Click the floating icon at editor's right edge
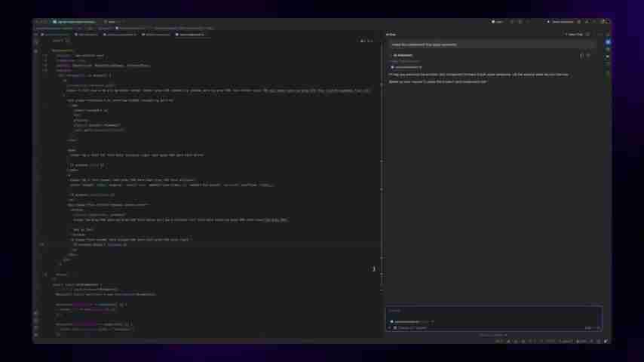The width and height of the screenshot is (644, 362). (x=374, y=268)
